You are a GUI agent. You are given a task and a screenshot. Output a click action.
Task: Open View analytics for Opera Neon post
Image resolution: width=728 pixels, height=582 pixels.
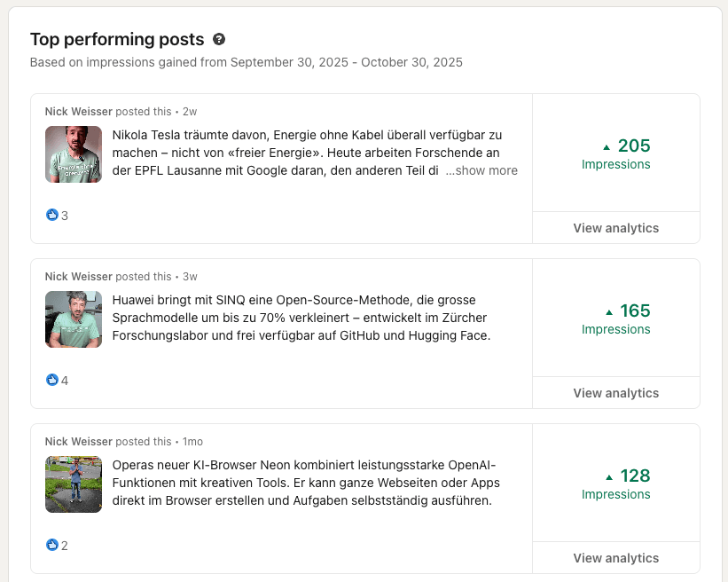tap(615, 558)
